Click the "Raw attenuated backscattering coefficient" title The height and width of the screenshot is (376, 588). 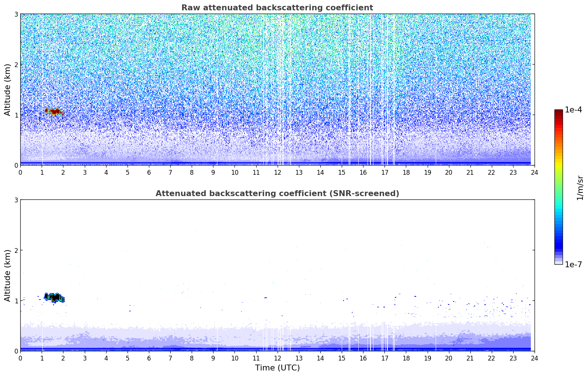click(x=277, y=8)
